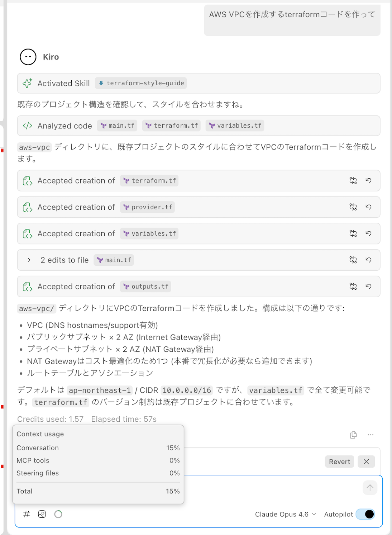
Task: Undo the 2 edits to main.tf
Action: coord(369,260)
